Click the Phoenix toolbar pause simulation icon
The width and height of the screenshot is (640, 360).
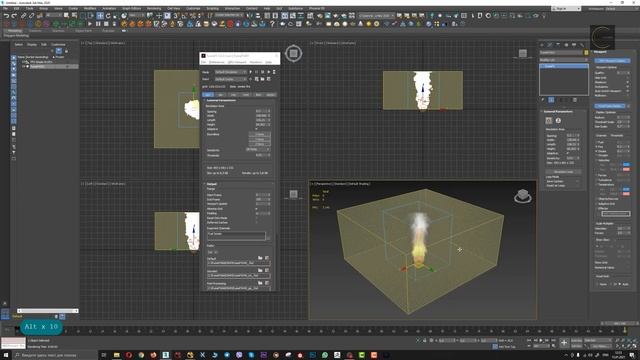pos(98,24)
